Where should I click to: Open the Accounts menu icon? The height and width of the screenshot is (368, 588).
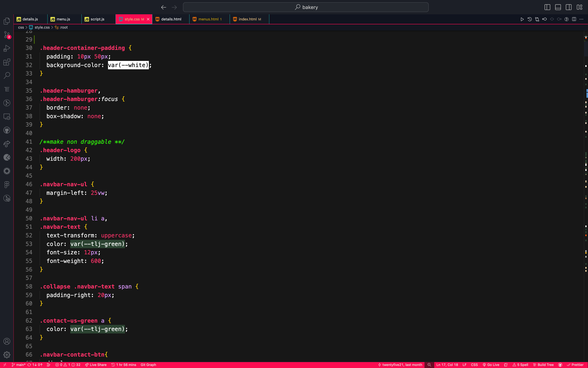click(x=7, y=341)
